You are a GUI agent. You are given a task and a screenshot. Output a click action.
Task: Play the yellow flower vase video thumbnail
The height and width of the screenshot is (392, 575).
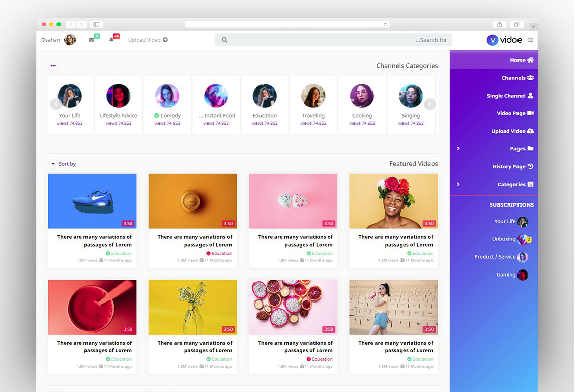point(192,307)
